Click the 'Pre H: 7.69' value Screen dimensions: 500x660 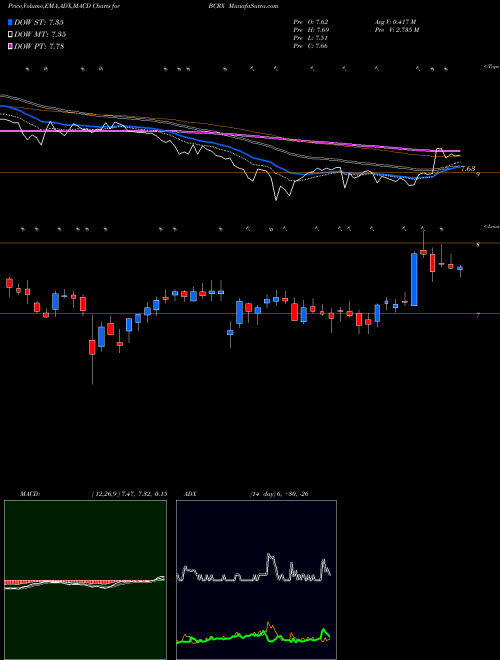(311, 30)
